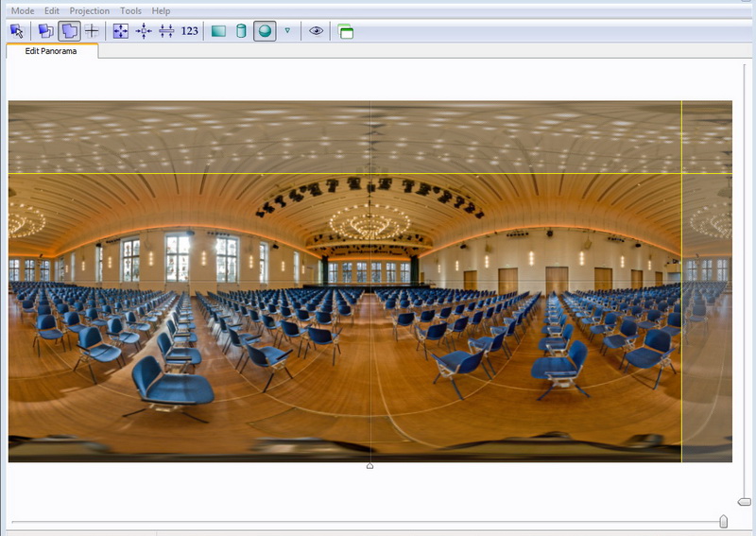Screen dimensions: 756x536
Task: Switch to cylindrical projection icon
Action: click(241, 31)
